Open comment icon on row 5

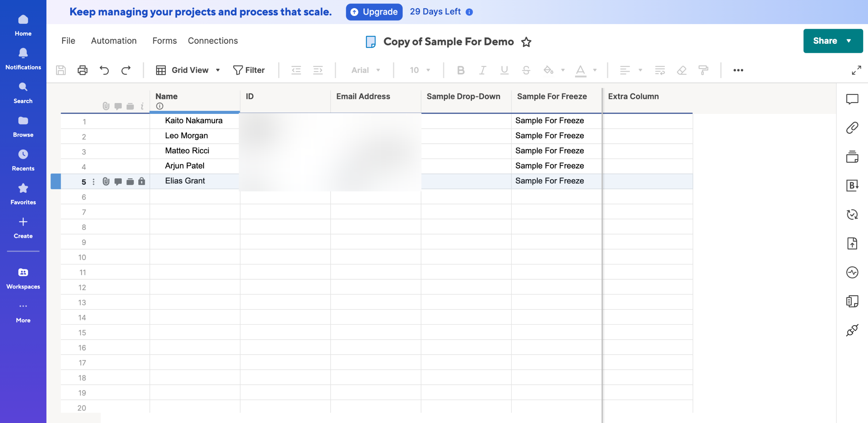[x=118, y=182]
